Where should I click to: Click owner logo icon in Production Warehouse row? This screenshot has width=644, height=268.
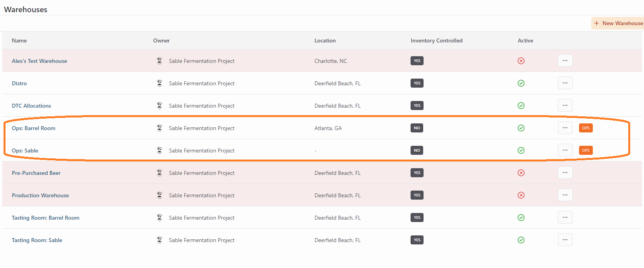(159, 195)
